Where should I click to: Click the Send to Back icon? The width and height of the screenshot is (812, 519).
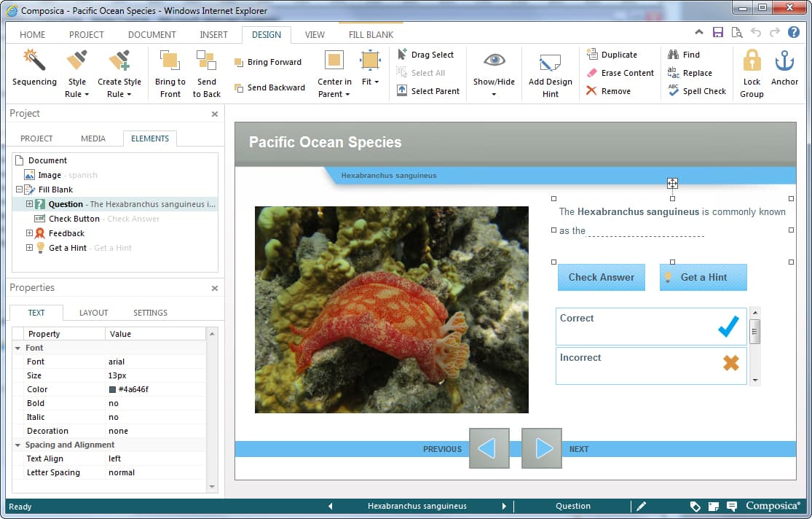206,62
